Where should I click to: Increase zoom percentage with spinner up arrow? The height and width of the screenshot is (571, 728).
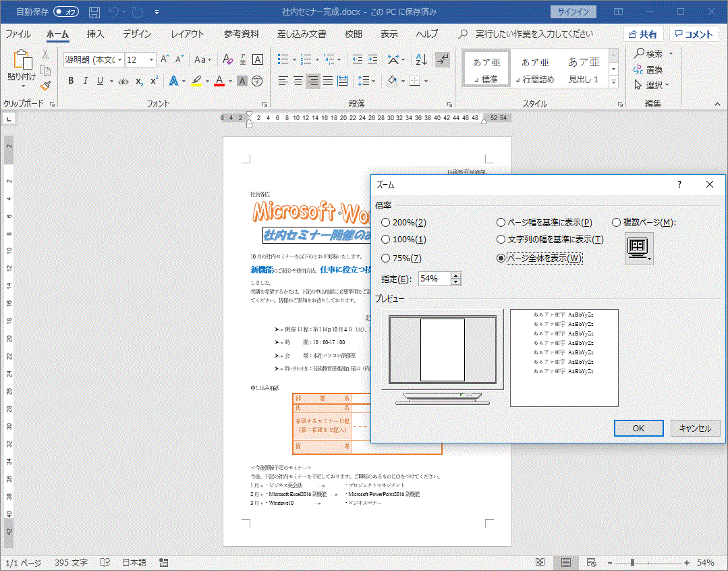[456, 275]
